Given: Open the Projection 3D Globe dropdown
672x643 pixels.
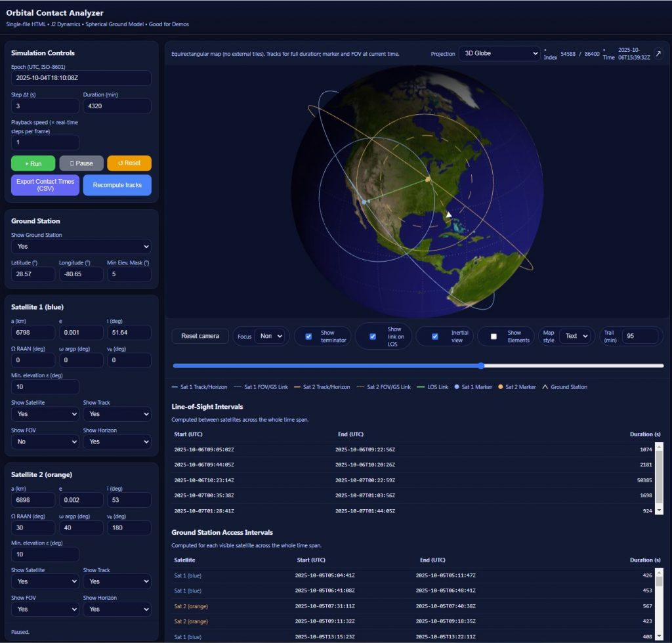Looking at the screenshot, I should (x=499, y=54).
